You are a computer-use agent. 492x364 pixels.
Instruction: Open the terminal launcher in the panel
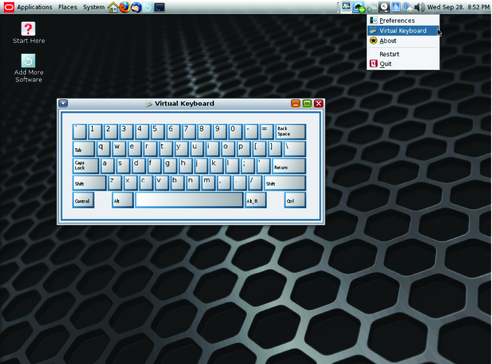click(159, 7)
